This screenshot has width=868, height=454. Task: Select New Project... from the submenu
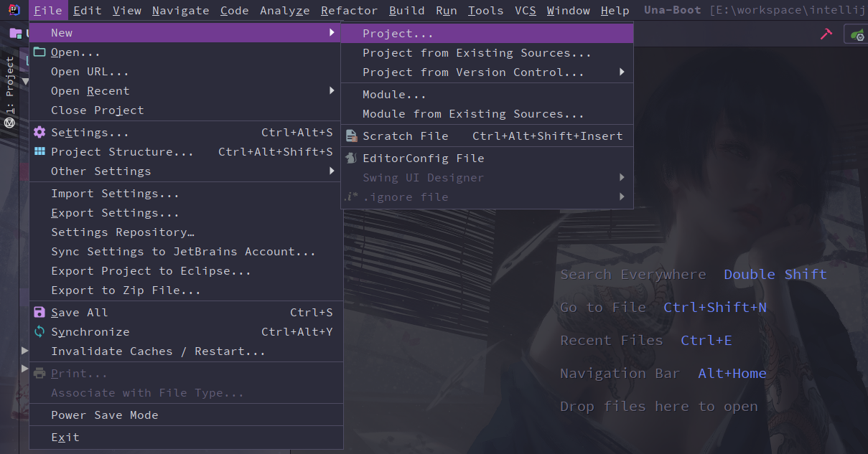click(398, 34)
